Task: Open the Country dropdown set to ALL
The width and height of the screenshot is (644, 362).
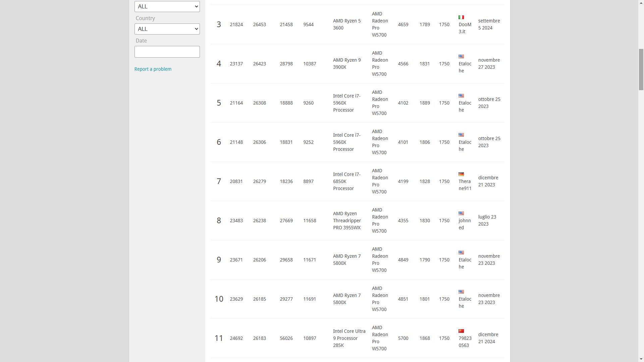Action: (167, 29)
